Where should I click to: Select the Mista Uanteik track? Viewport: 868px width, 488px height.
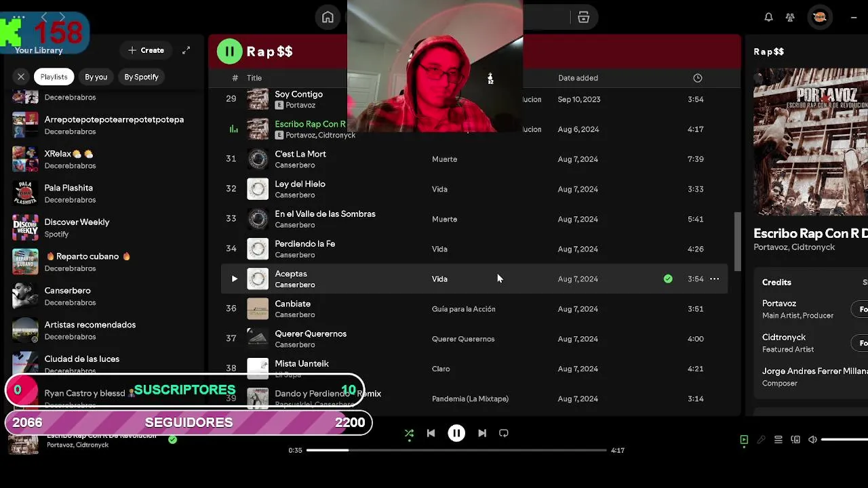[474, 368]
